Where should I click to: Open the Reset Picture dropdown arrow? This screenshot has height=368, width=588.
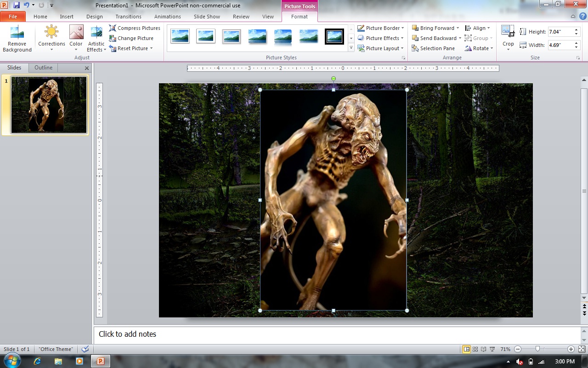151,48
